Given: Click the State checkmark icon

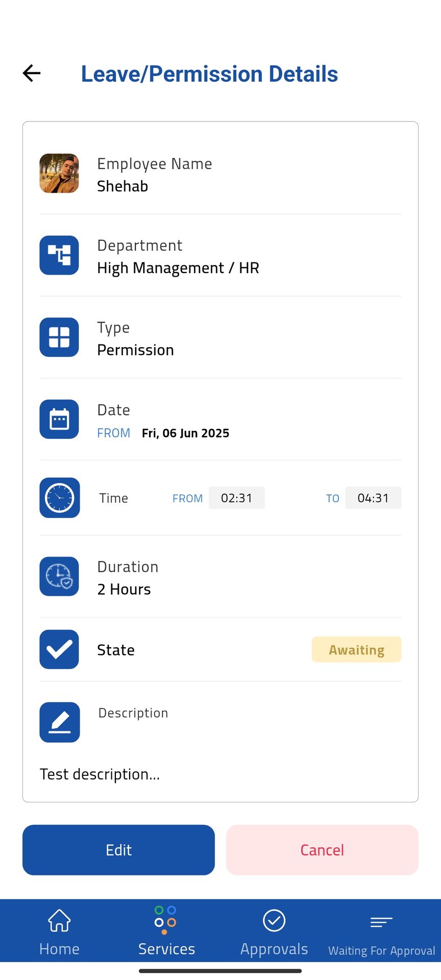Looking at the screenshot, I should [x=59, y=649].
